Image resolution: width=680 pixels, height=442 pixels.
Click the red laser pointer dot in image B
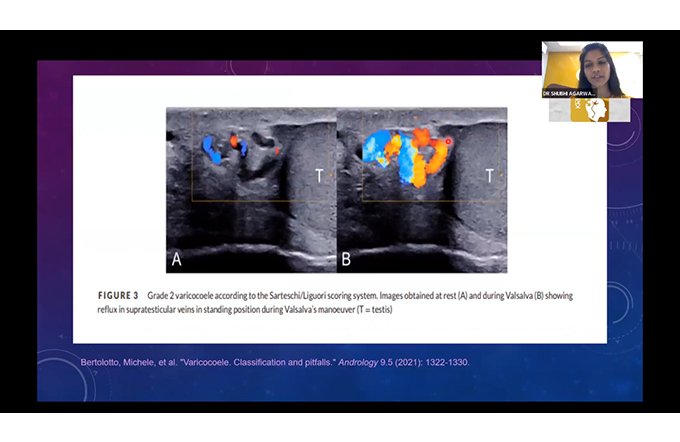pyautogui.click(x=449, y=142)
